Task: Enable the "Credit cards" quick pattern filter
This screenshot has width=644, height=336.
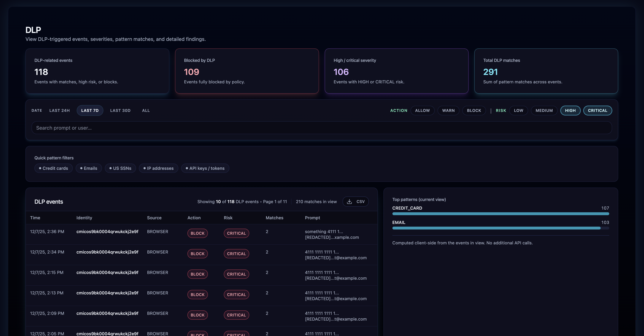Action: (53, 168)
